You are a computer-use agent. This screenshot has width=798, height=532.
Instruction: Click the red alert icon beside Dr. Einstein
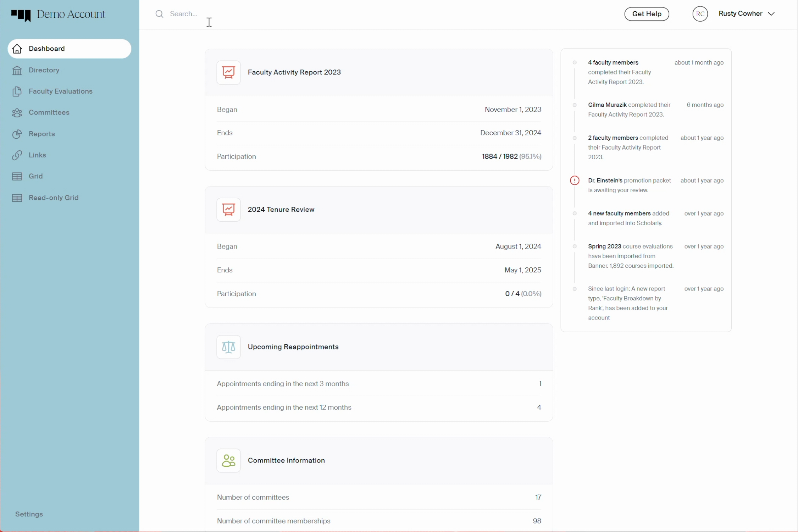575,181
